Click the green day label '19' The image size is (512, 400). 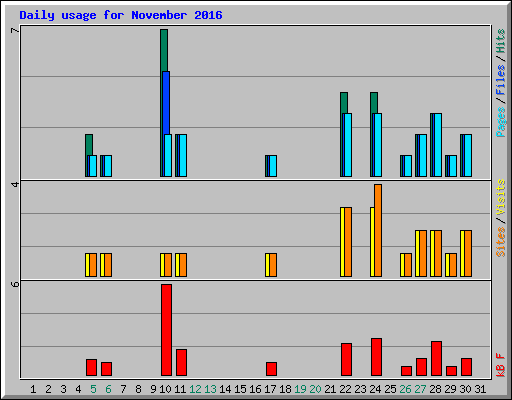300,389
